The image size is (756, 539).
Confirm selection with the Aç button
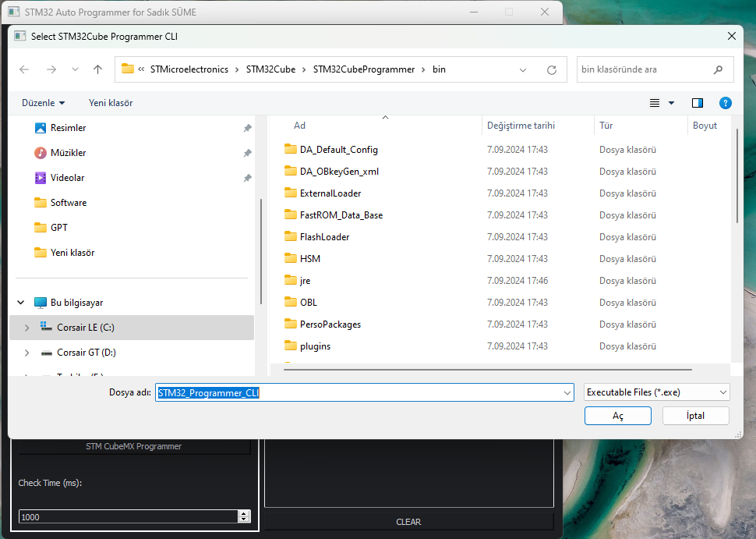tap(617, 416)
